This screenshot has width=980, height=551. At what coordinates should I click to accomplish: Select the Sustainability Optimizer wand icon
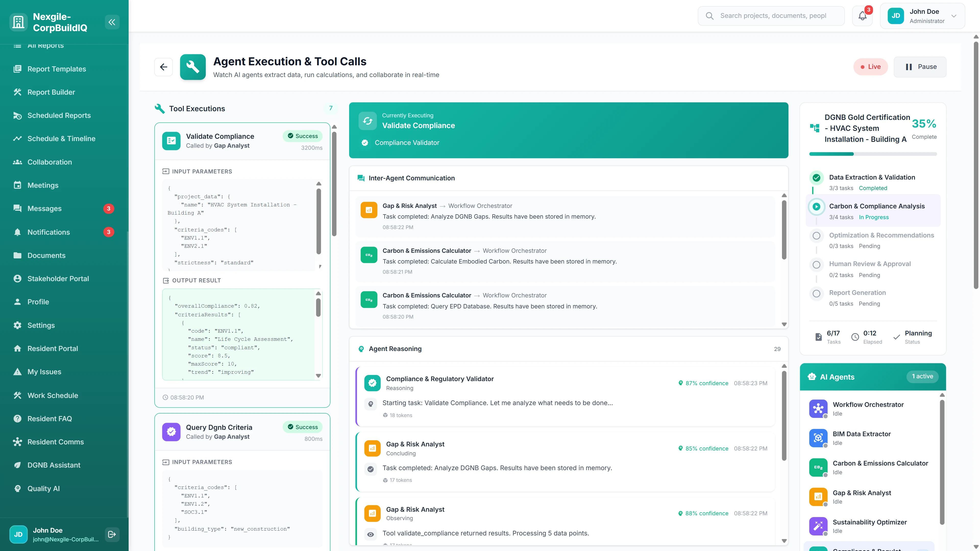click(818, 526)
